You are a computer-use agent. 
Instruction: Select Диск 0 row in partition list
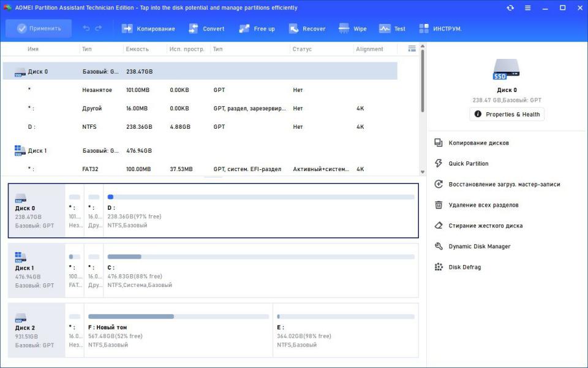pos(37,71)
